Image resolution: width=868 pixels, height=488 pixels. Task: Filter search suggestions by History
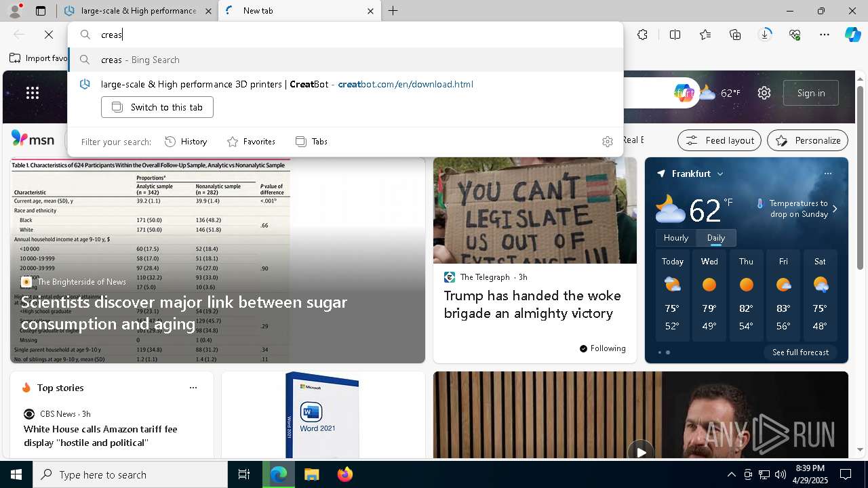(186, 142)
